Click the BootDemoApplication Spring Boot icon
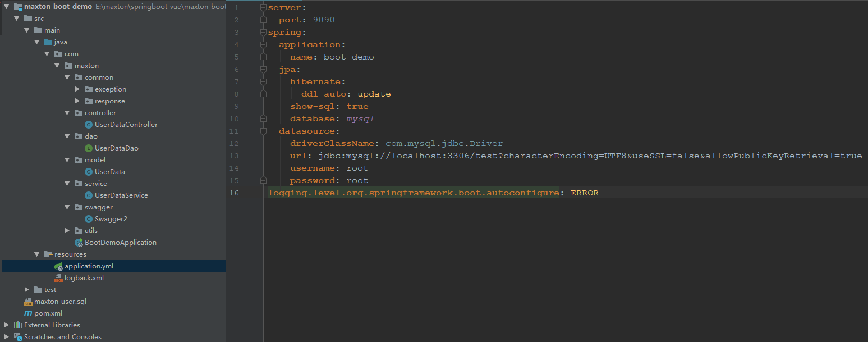Viewport: 868px width, 342px height. (79, 243)
